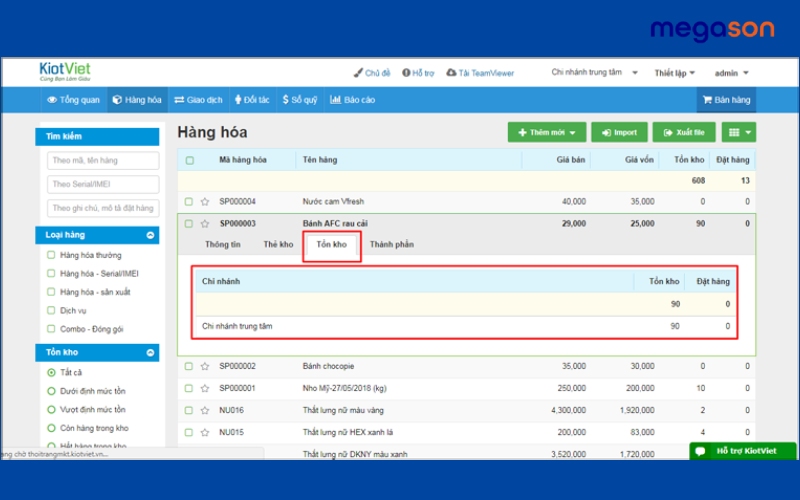This screenshot has width=800, height=500.
Task: Open Tổng quan overview page
Action: [x=73, y=100]
